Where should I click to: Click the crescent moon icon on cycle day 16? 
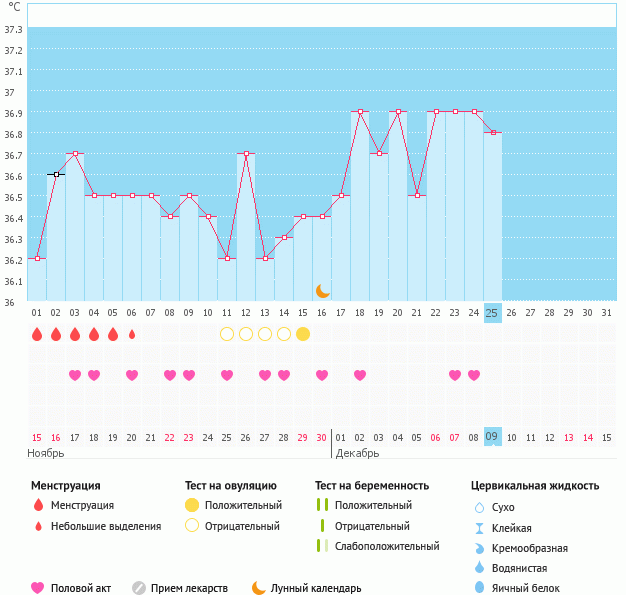tap(322, 290)
